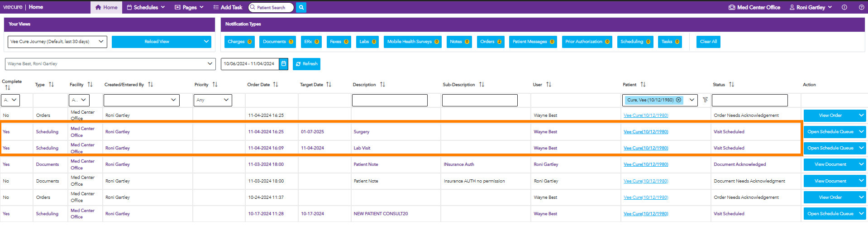Toggle the Labs notification type
Image resolution: width=868 pixels, height=231 pixels.
[x=367, y=42]
